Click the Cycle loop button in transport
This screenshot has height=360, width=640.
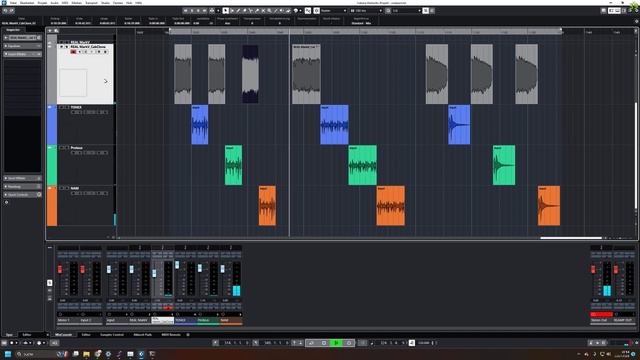click(311, 343)
